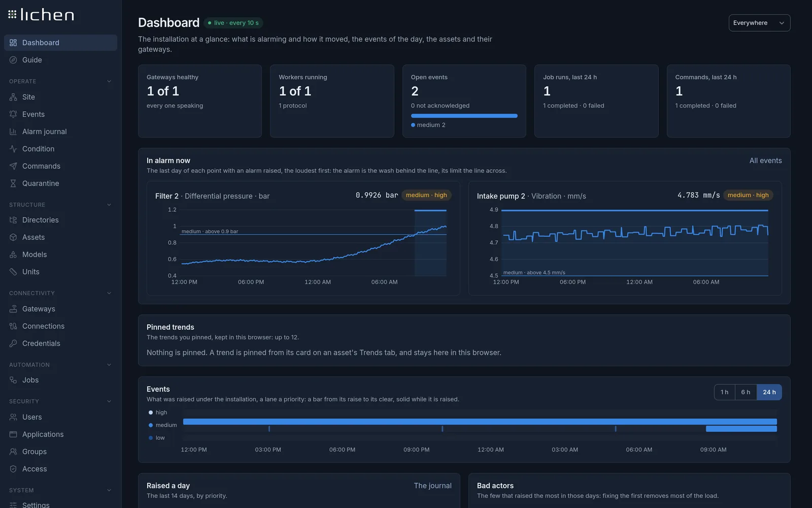
Task: Open the Settings sidebar item
Action: click(x=60, y=503)
